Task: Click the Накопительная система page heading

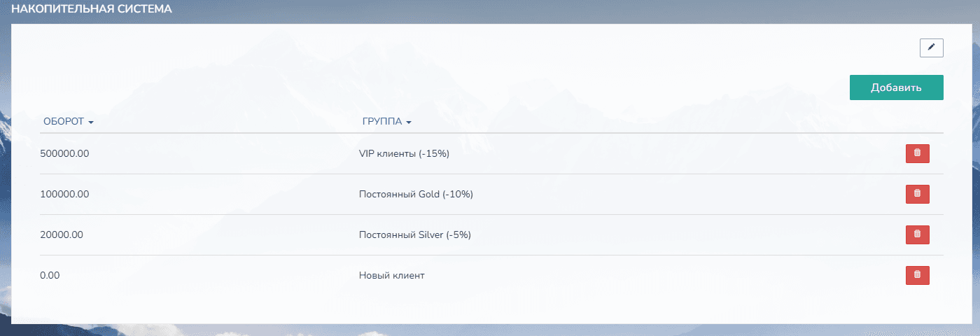Action: (92, 10)
